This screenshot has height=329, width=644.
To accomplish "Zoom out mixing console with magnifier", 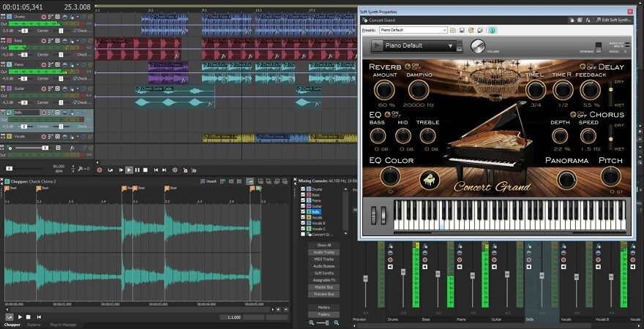I will [x=311, y=323].
